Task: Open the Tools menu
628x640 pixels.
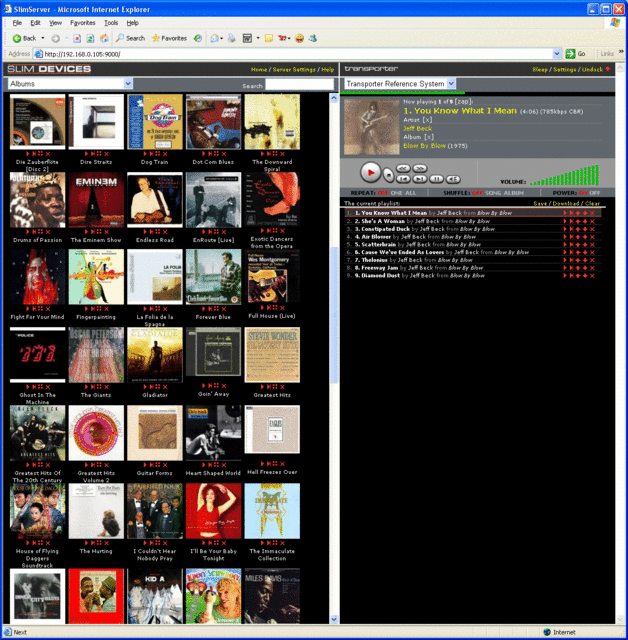Action: click(x=111, y=23)
